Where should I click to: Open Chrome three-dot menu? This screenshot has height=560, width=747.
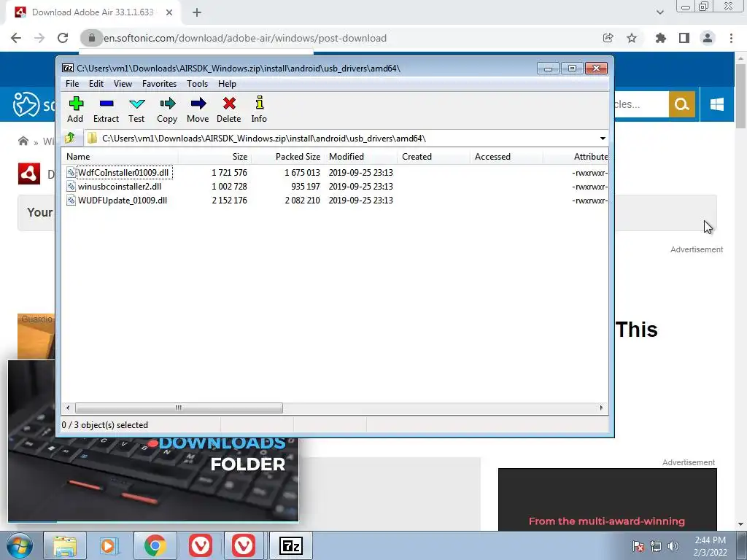731,38
